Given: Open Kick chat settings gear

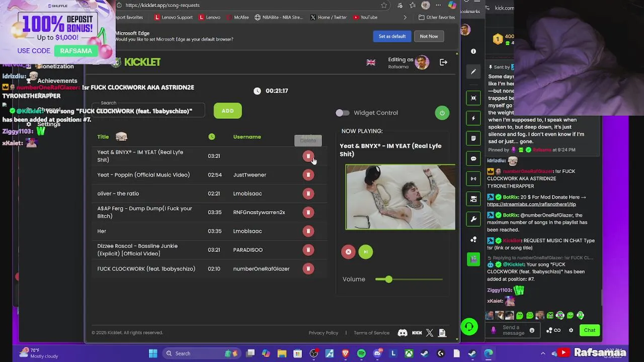Looking at the screenshot, I should [x=571, y=330].
